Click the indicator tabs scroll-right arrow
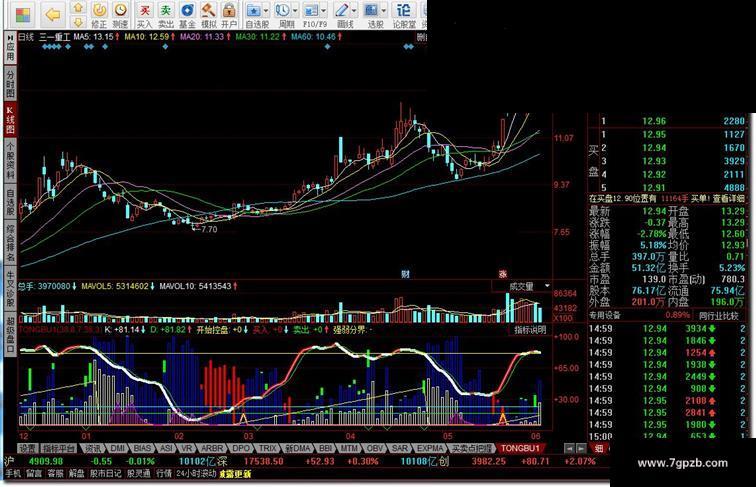 pyautogui.click(x=580, y=448)
